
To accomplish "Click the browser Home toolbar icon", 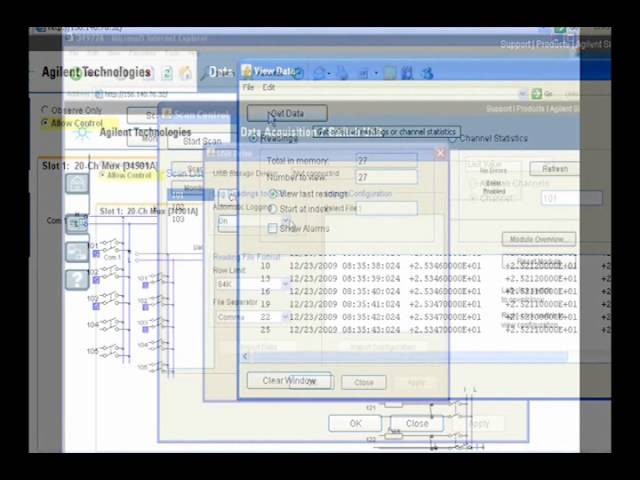I will point(186,73).
